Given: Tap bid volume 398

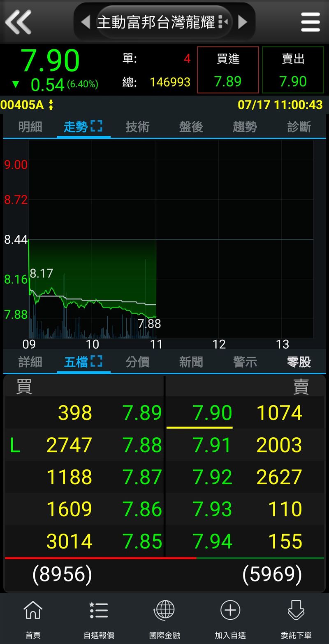Looking at the screenshot, I should pos(75,413).
